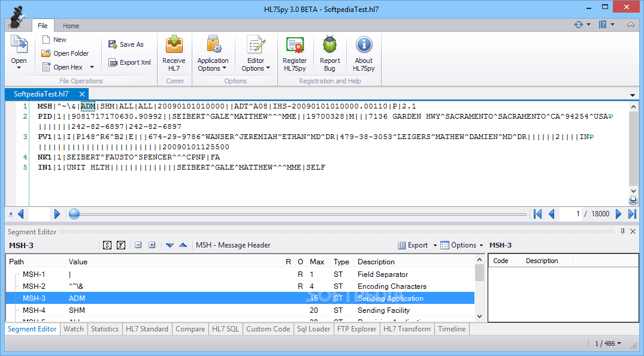The image size is (644, 356).
Task: Select the MSH-4 SHM row
Action: point(240,310)
